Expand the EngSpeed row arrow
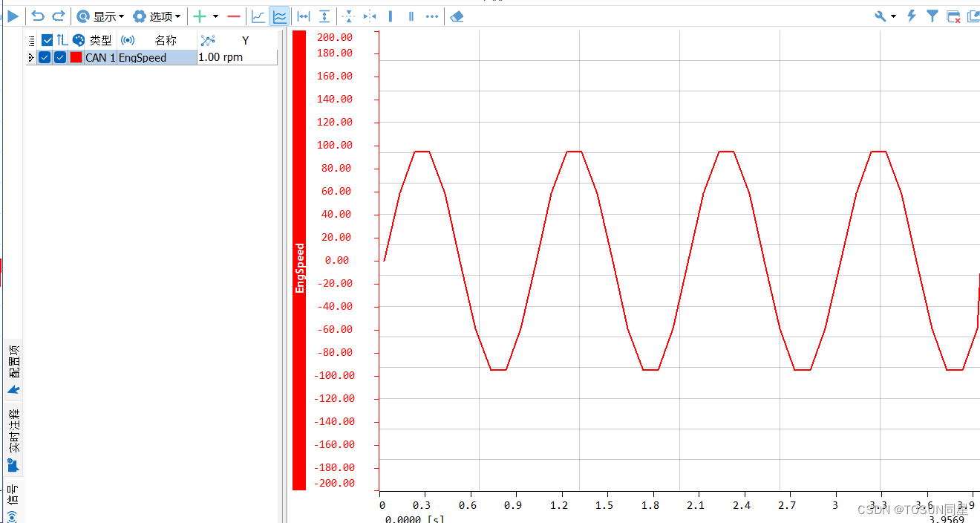The image size is (980, 523). 30,57
